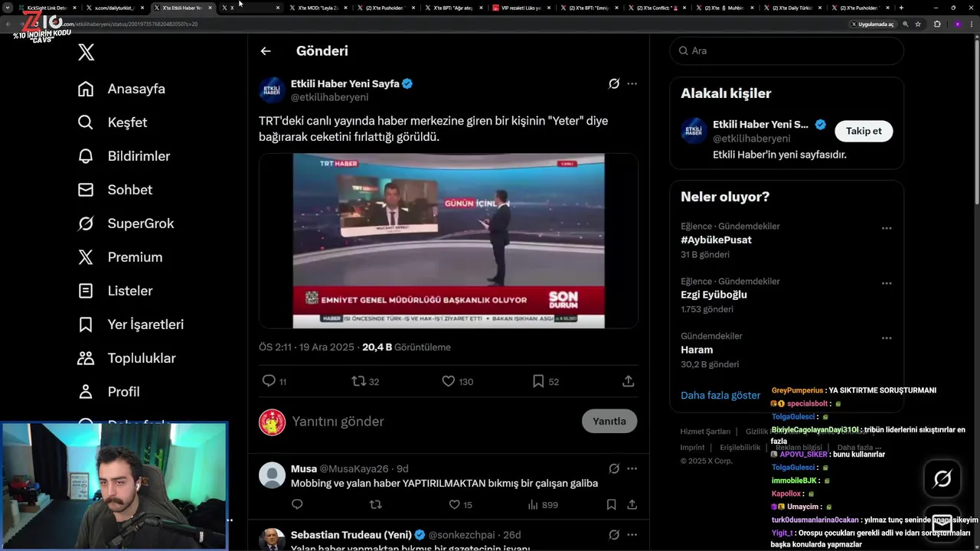Screen dimensions: 980x551
Task: Open more options on Musa's reply
Action: tap(632, 468)
